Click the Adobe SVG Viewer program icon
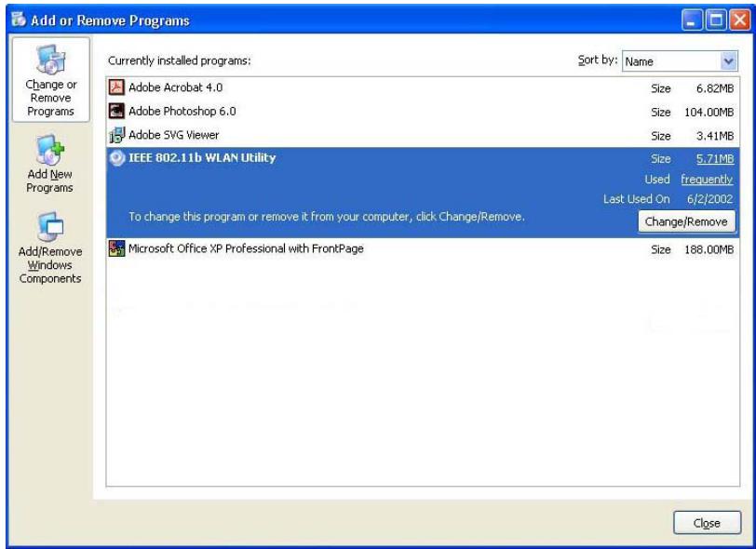Image resolution: width=756 pixels, height=549 pixels. [116, 136]
